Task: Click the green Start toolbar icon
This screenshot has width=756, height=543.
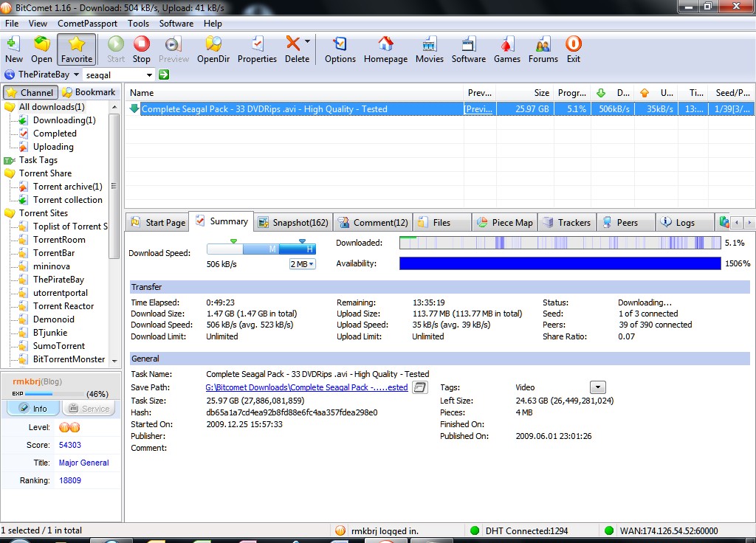Action: click(116, 49)
